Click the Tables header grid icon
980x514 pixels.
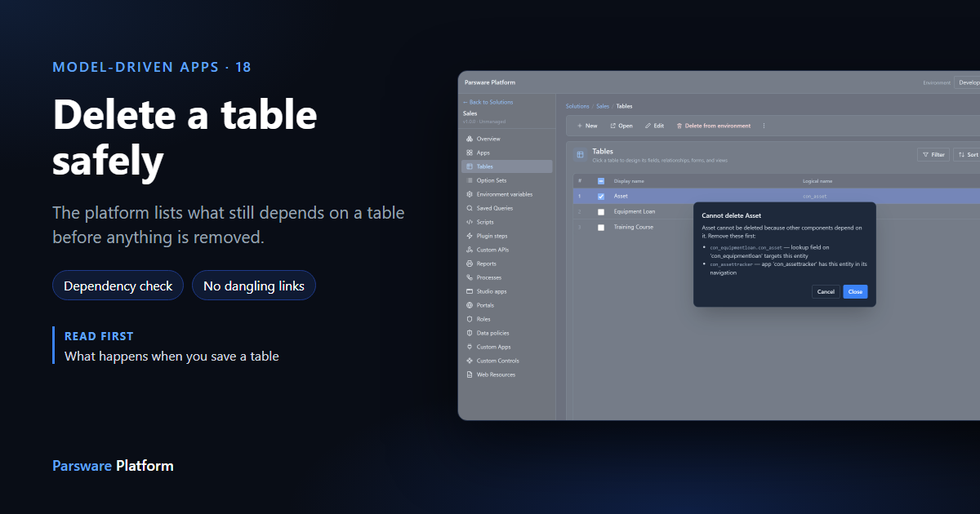(580, 154)
